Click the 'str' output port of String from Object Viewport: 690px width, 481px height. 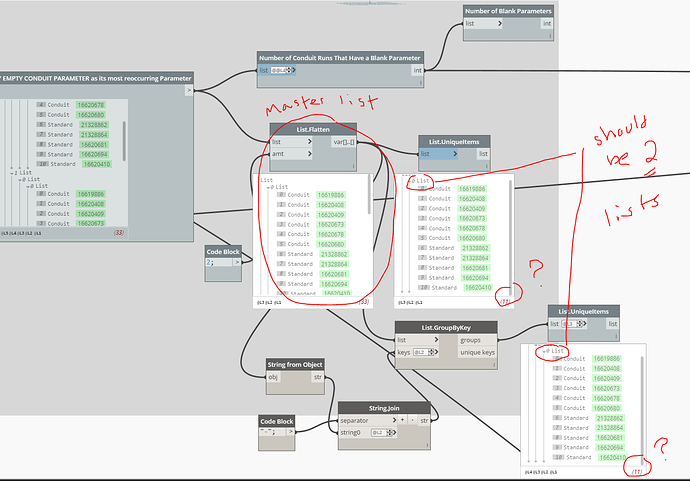[x=318, y=377]
